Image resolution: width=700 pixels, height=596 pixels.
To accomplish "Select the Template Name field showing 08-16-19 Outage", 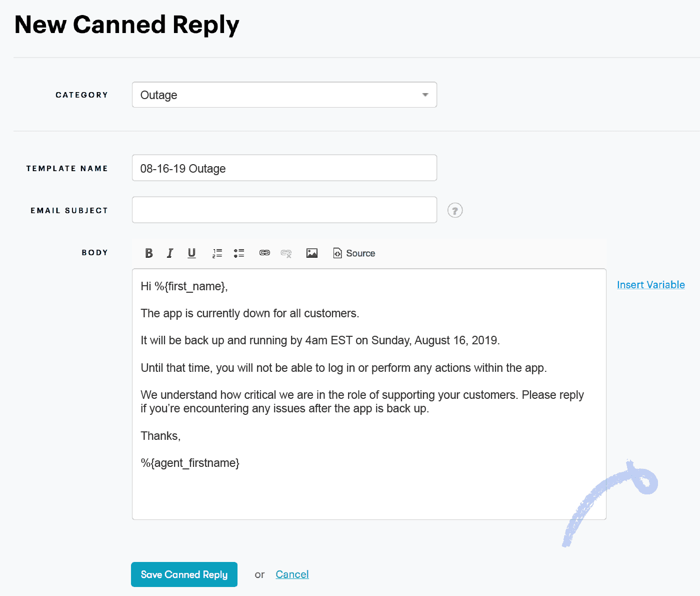I will point(284,168).
